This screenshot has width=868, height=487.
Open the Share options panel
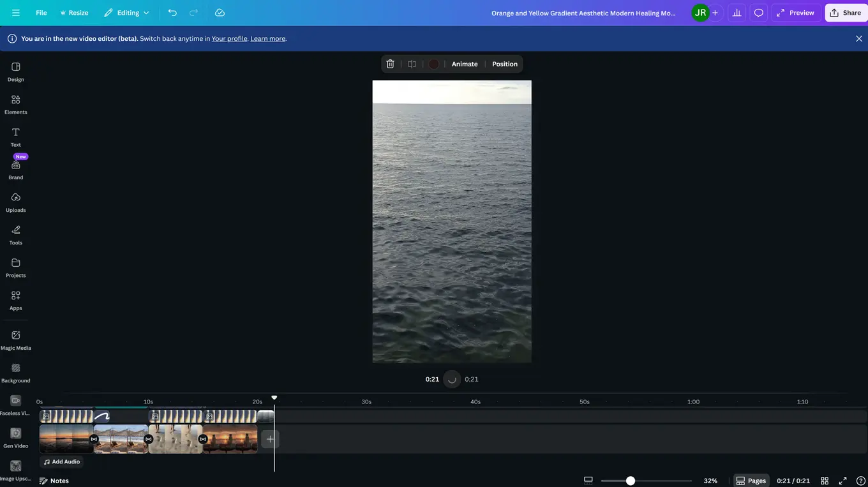pyautogui.click(x=845, y=13)
